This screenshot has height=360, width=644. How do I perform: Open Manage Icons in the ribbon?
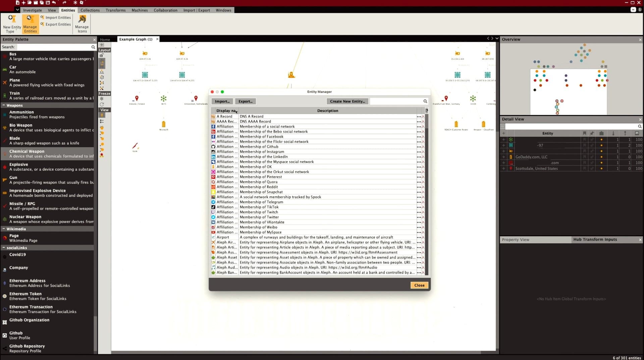pyautogui.click(x=82, y=24)
